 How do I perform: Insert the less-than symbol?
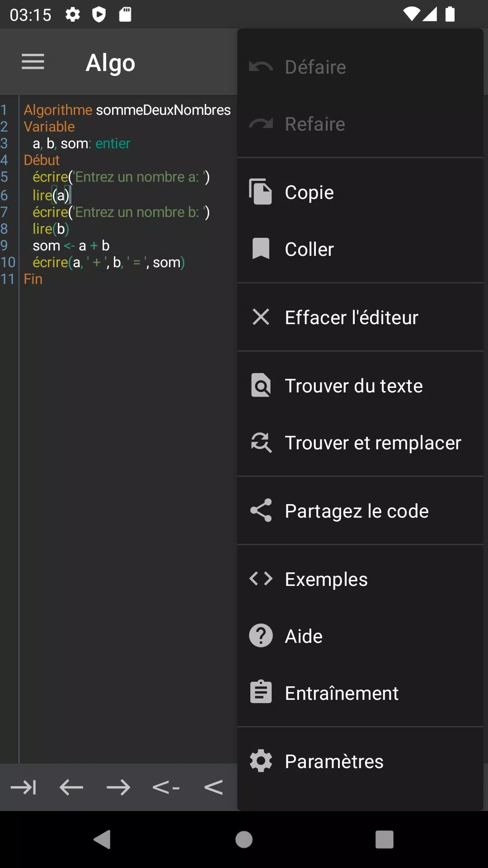(x=213, y=788)
